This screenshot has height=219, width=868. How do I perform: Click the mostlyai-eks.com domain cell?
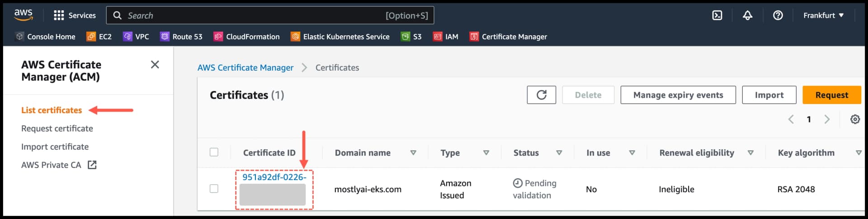(368, 190)
